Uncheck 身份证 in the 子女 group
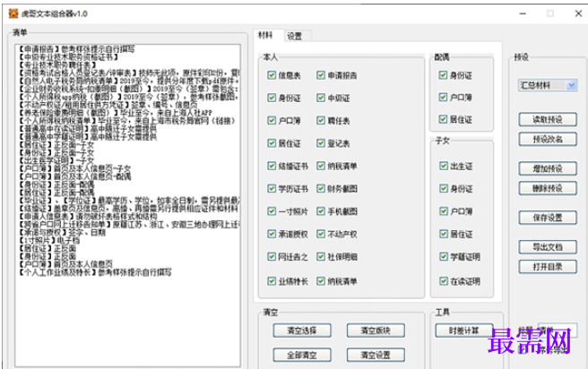This screenshot has height=369, width=588. click(444, 188)
